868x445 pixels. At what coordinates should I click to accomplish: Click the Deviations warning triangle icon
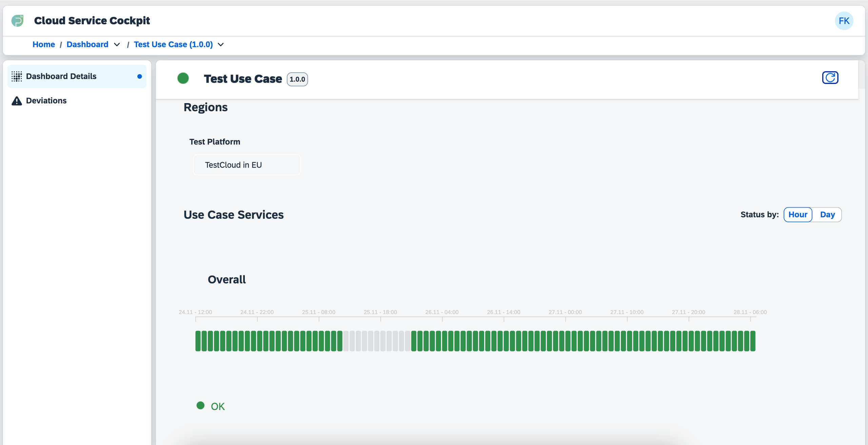click(x=17, y=100)
